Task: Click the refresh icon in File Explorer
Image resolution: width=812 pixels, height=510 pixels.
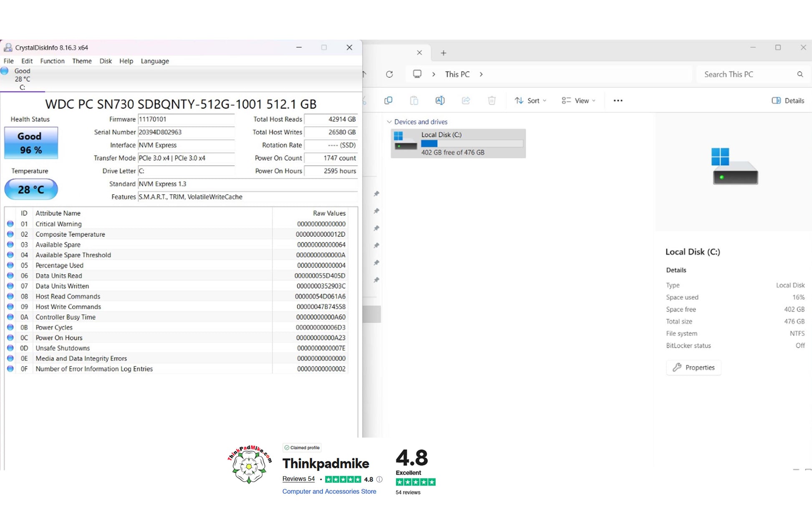Action: point(389,74)
